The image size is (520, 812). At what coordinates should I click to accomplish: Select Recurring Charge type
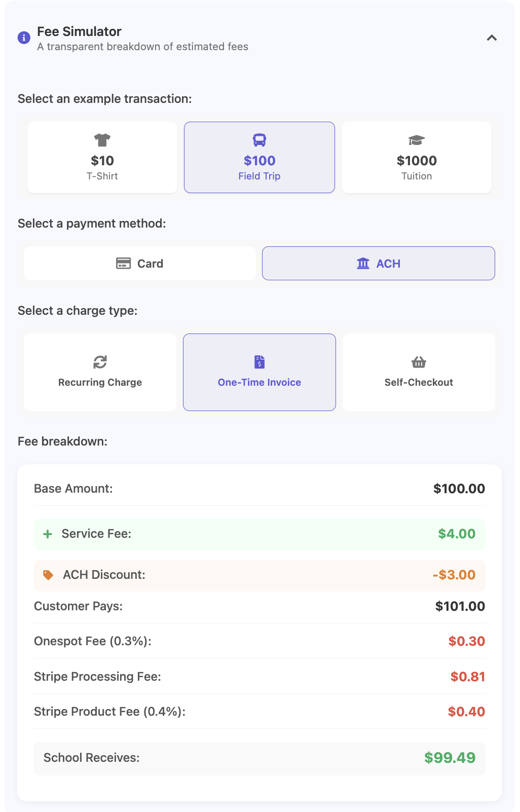point(100,372)
